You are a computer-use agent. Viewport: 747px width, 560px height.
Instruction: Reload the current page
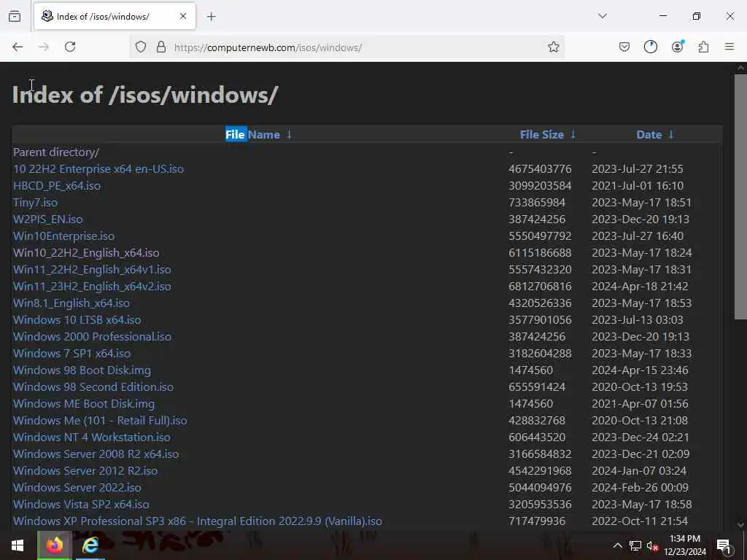point(70,47)
